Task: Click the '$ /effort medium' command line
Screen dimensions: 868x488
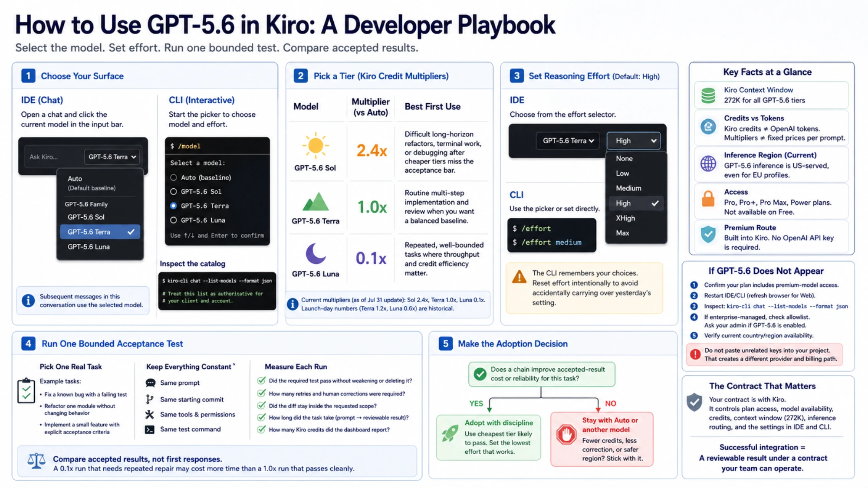Action: 547,242
